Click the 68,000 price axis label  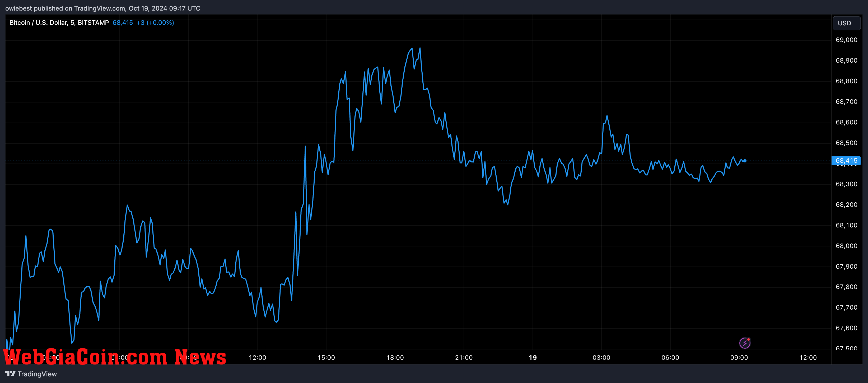pyautogui.click(x=846, y=246)
